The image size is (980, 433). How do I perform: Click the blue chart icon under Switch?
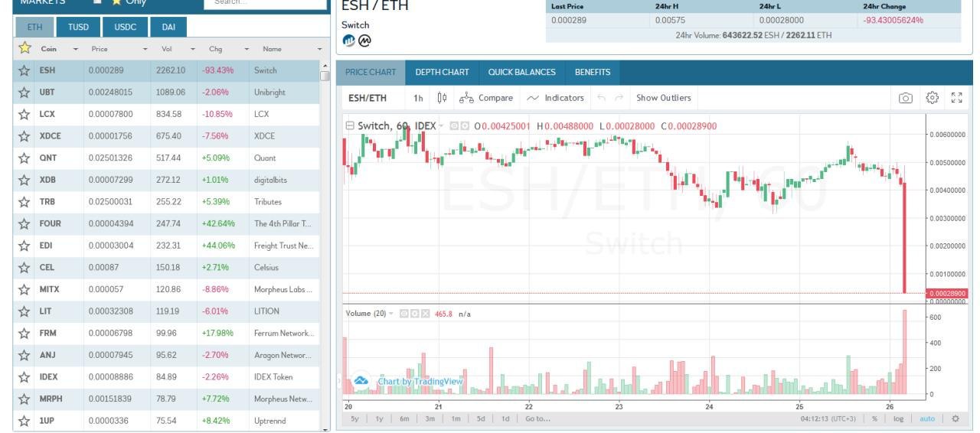(x=349, y=41)
